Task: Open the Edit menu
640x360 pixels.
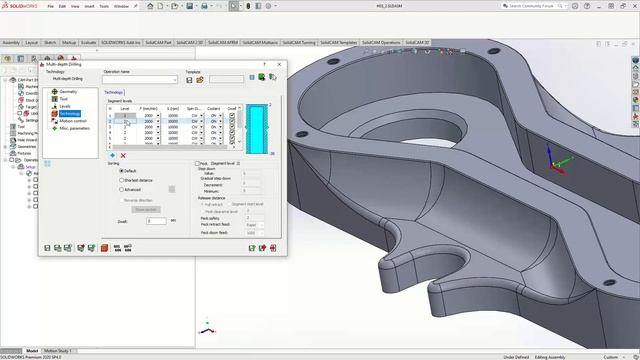Action: click(62, 7)
